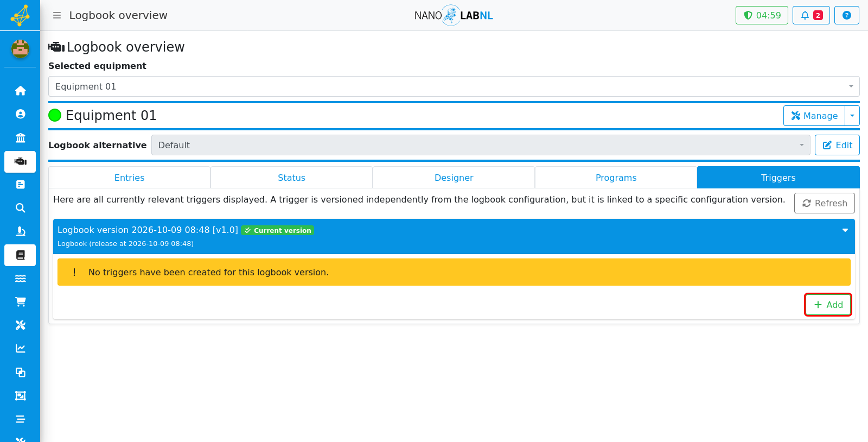Open the Selected equipment dropdown
Viewport: 868px width, 442px height.
pos(454,86)
